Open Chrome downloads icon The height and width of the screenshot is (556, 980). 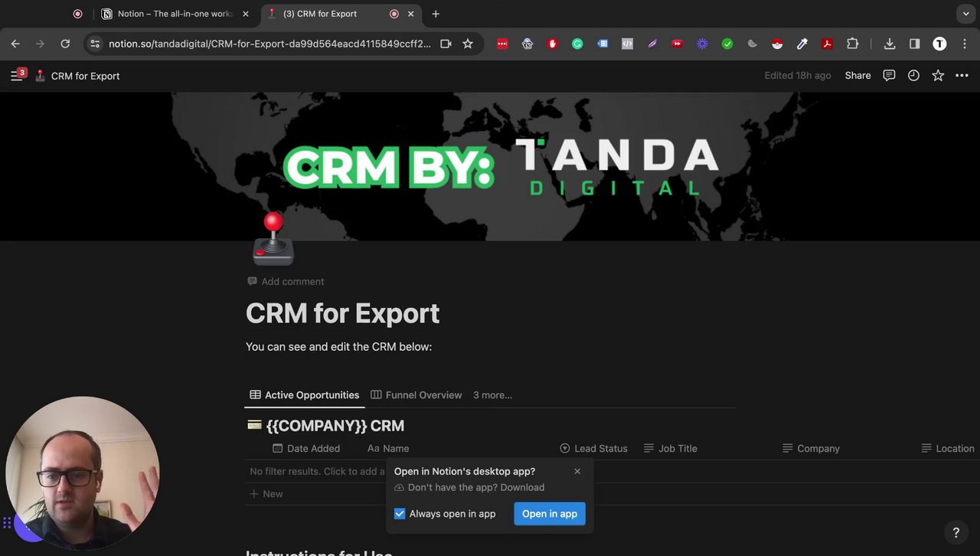(890, 44)
